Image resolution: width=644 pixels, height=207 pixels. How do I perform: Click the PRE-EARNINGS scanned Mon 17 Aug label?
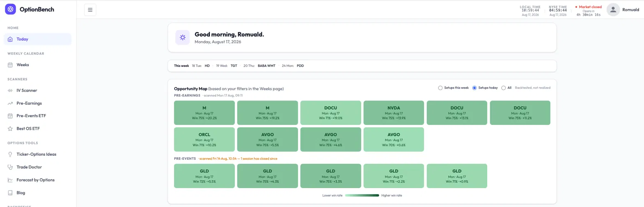pyautogui.click(x=208, y=95)
